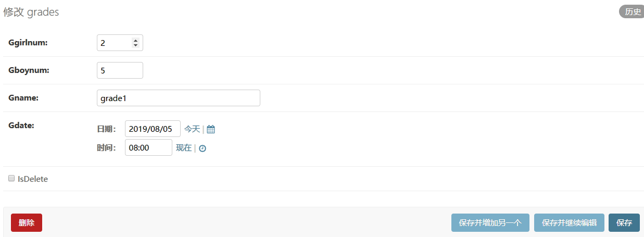Decrease Ggirlnum with the down spinner arrow
The width and height of the screenshot is (644, 237).
136,46
